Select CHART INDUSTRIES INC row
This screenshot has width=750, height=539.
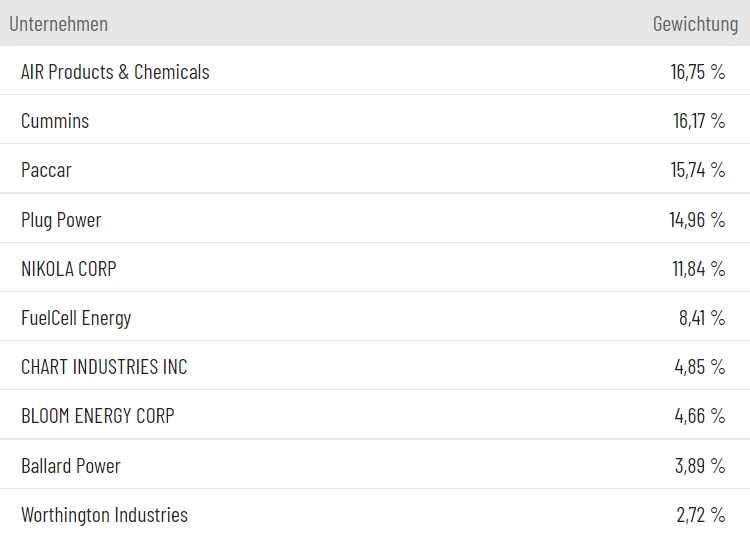(104, 367)
